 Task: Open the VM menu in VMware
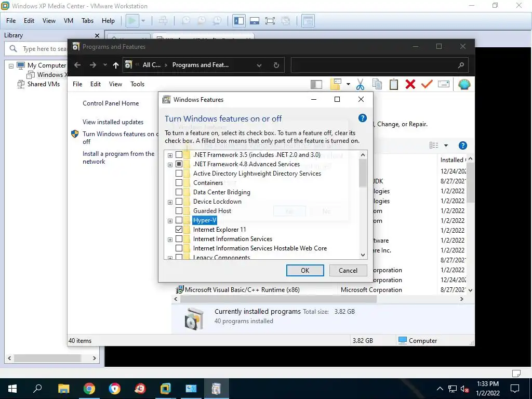(x=68, y=21)
